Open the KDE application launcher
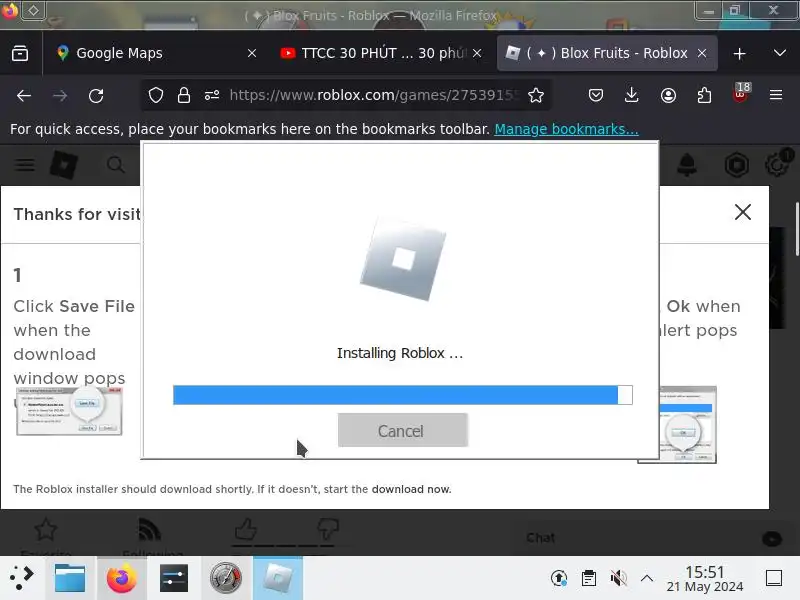This screenshot has height=600, width=800. pyautogui.click(x=22, y=578)
